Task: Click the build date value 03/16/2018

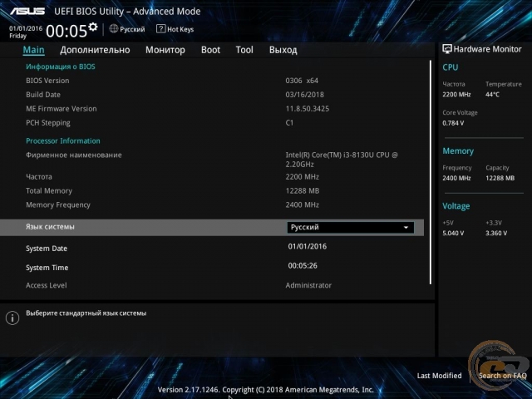Action: pos(305,95)
